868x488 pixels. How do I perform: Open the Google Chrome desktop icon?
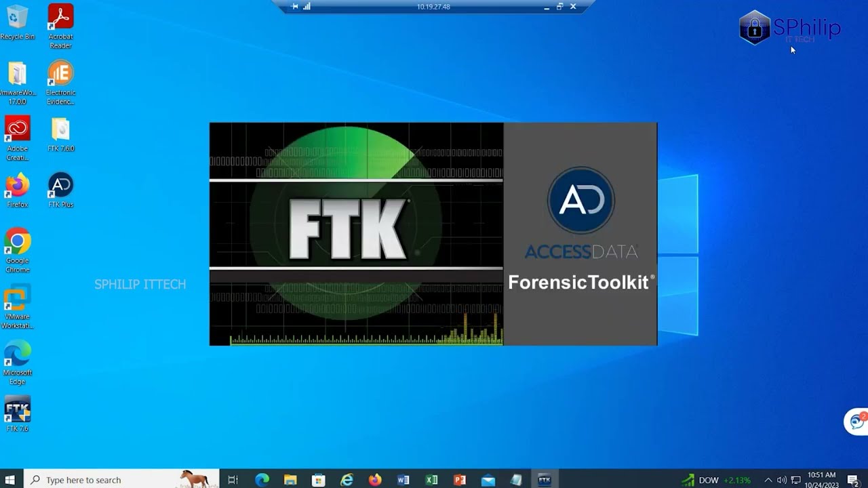(17, 251)
